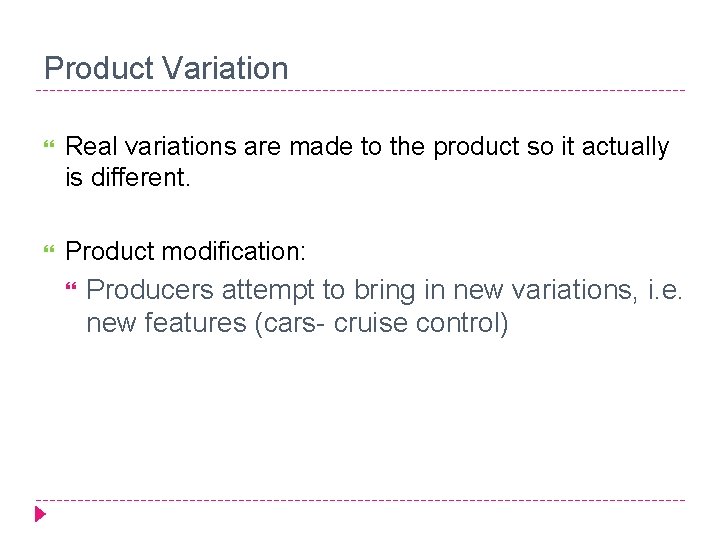The height and width of the screenshot is (540, 720).
Task: Click the word "Real" in first bullet
Action: pos(91,146)
